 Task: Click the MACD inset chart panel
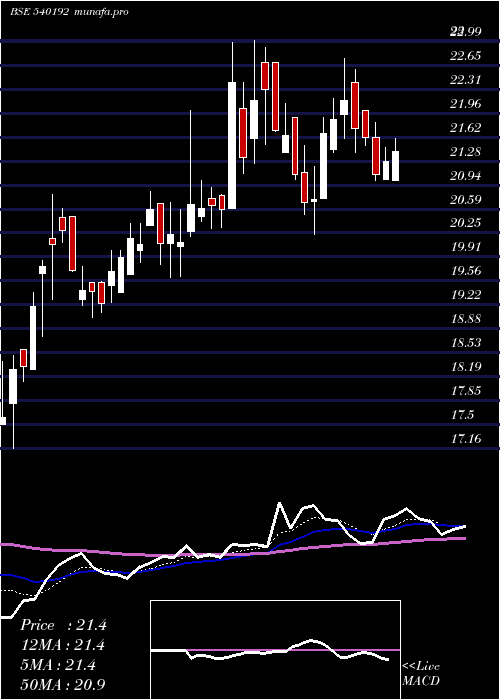coord(275,650)
